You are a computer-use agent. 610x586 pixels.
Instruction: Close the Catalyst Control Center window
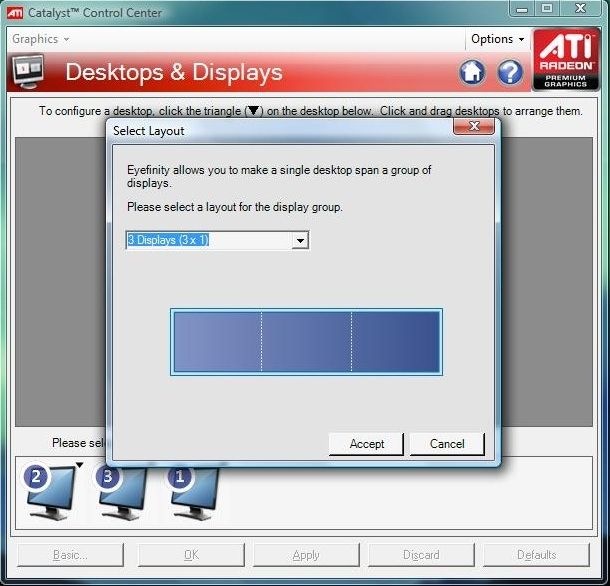click(x=581, y=9)
